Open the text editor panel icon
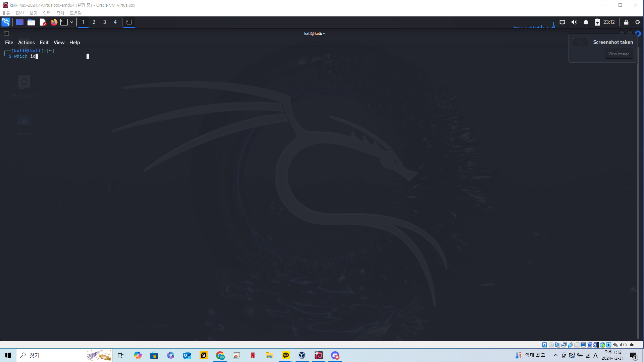 tap(43, 22)
